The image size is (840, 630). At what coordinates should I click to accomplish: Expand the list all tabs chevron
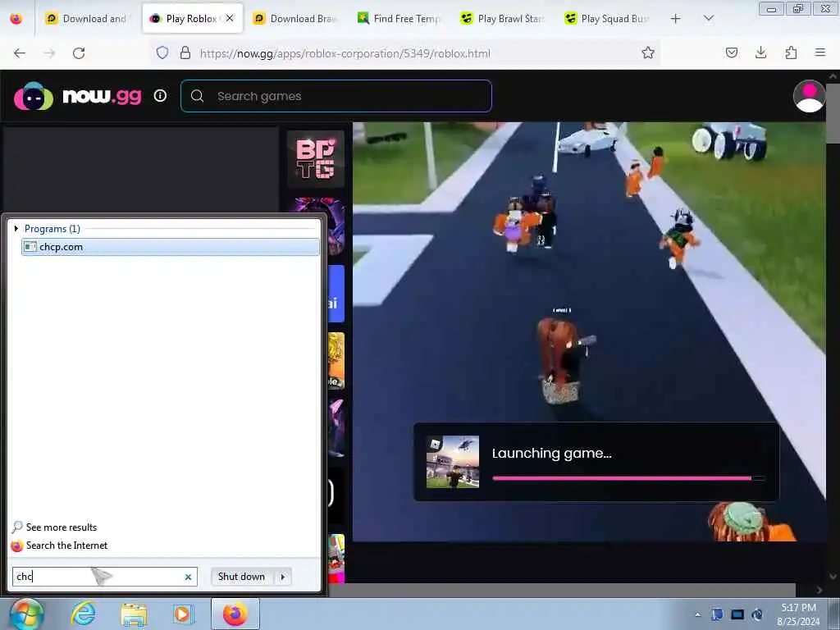click(x=708, y=19)
